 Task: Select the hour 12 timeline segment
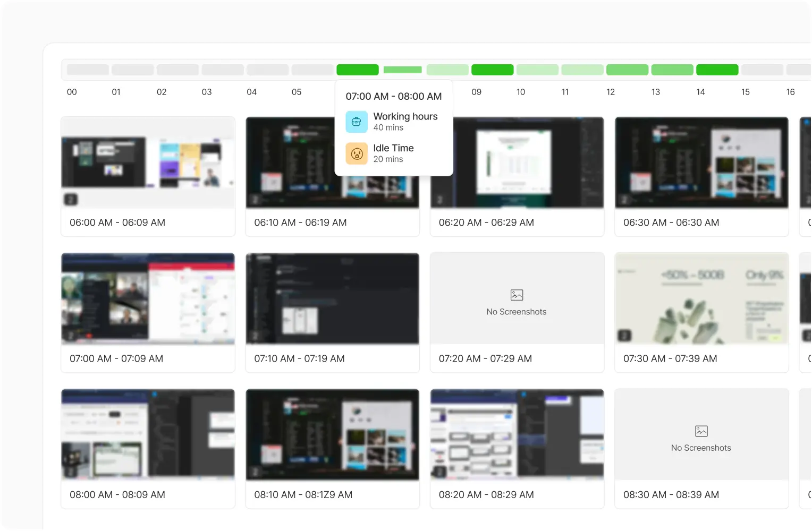(628, 70)
